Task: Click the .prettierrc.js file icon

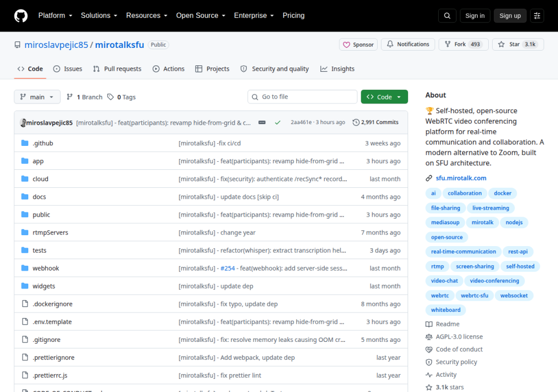Action: (x=25, y=375)
